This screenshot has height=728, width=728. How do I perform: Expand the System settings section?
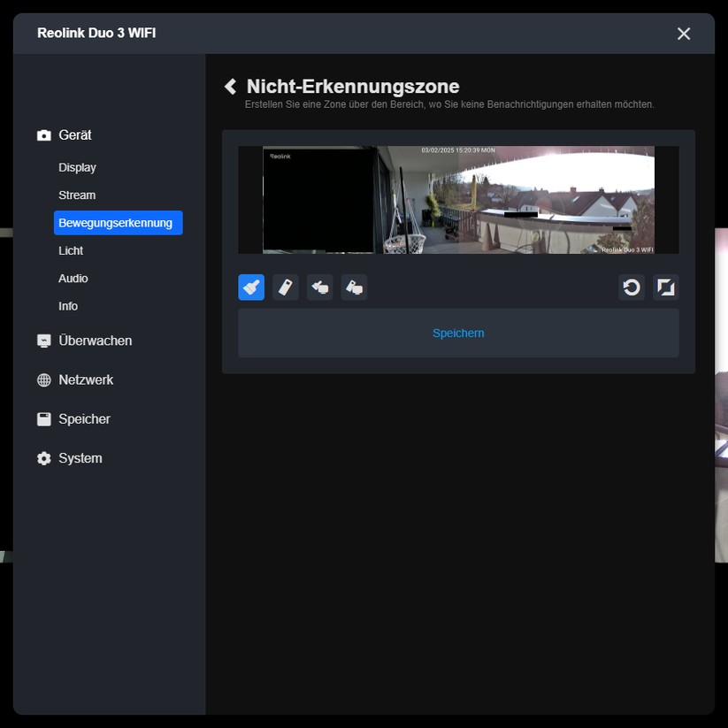pyautogui.click(x=79, y=458)
